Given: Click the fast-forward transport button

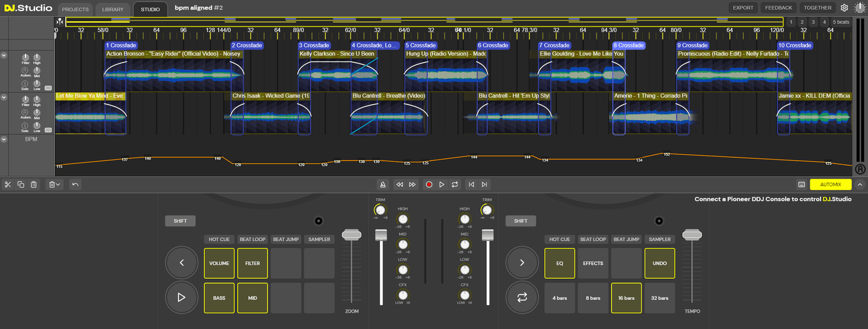Looking at the screenshot, I should (412, 184).
